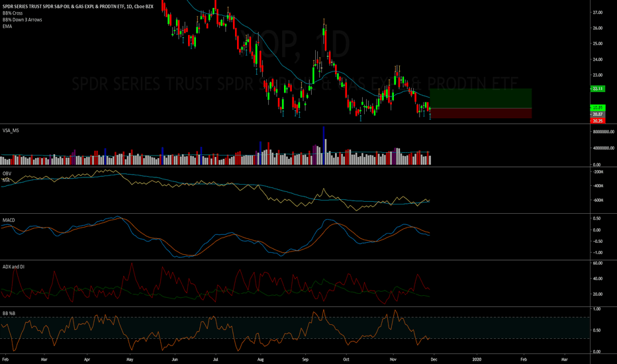617x364 pixels.
Task: Click the Jul label on time axis
Action: (215, 359)
